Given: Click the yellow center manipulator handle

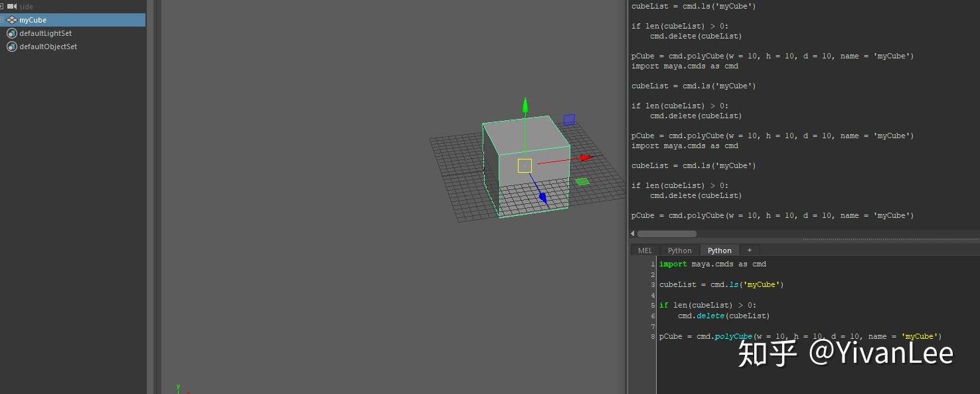Looking at the screenshot, I should tap(524, 165).
